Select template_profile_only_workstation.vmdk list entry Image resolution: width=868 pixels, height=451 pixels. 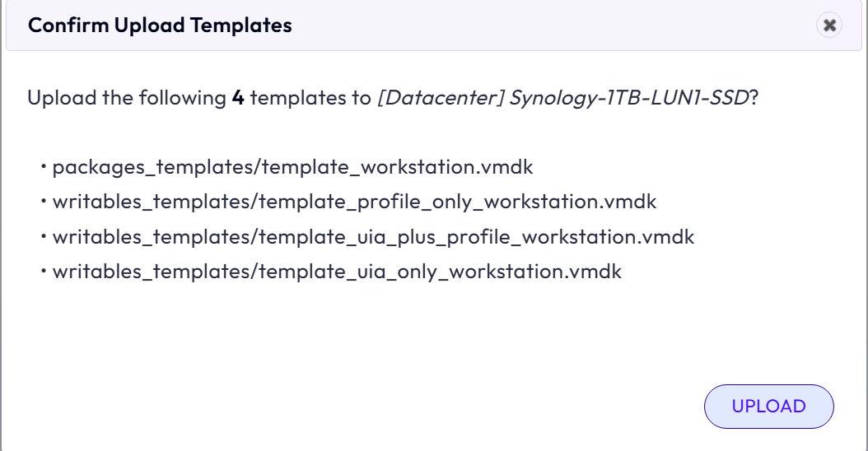354,202
